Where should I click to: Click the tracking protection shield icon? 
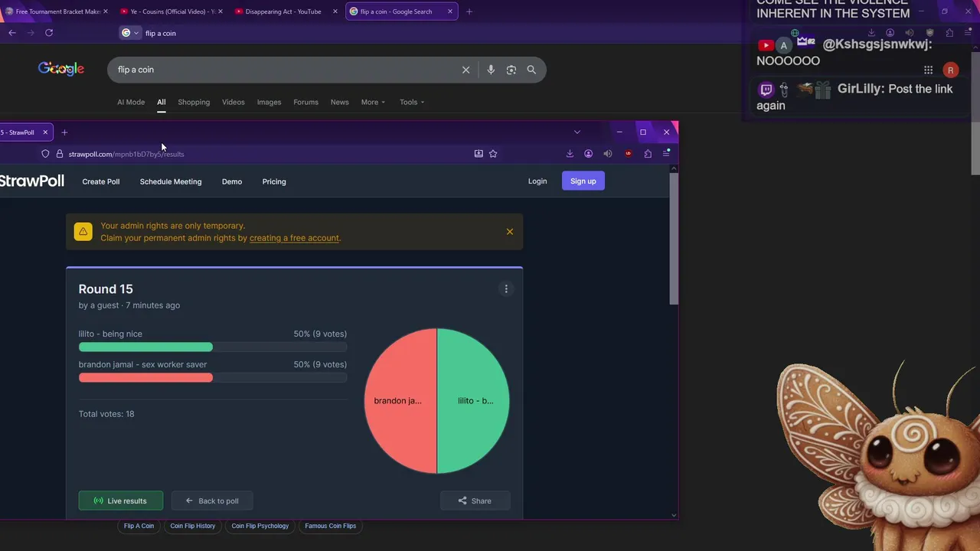(45, 154)
